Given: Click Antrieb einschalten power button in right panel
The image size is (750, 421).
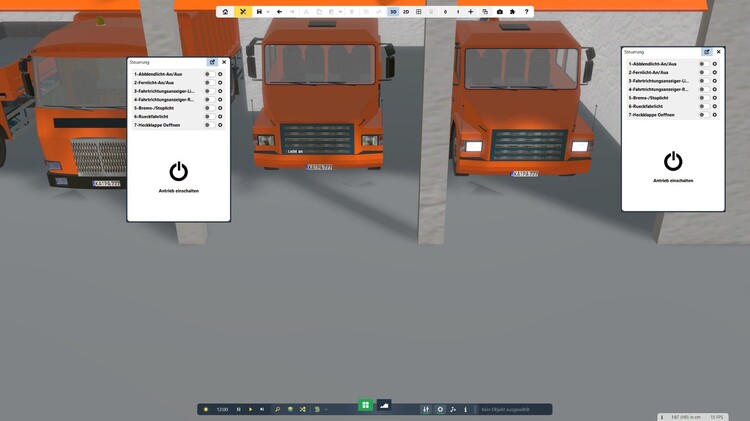Looking at the screenshot, I should [673, 161].
